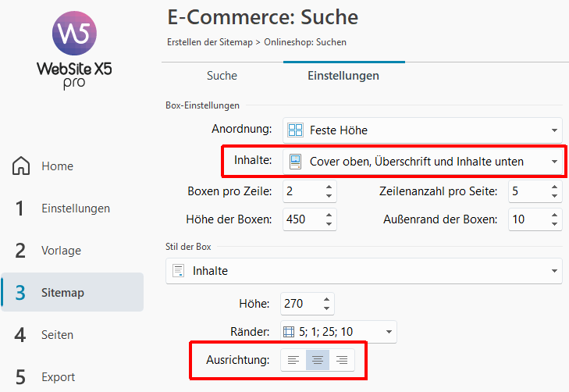Viewport: 569px width, 392px height.
Task: Switch to the Einstellungen tab
Action: pyautogui.click(x=343, y=76)
